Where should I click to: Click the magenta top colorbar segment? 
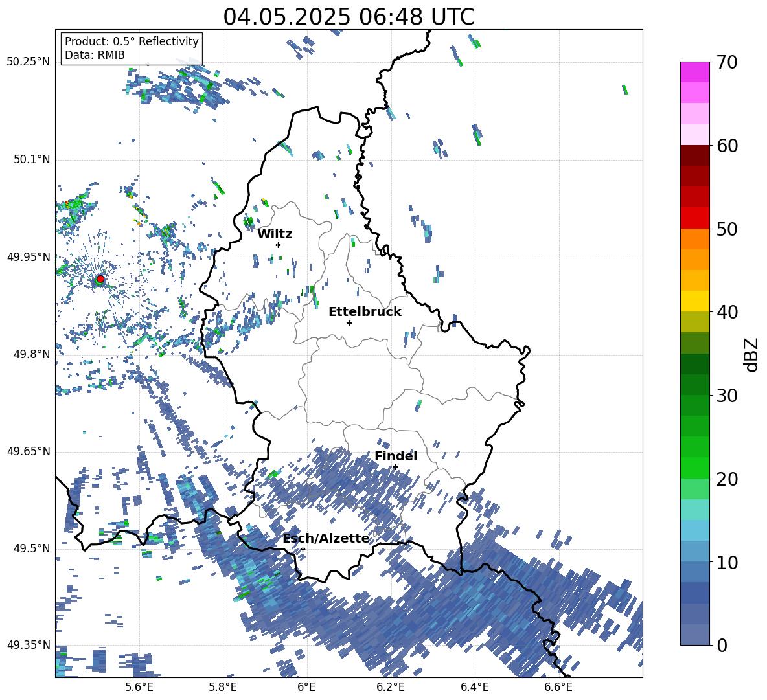(694, 72)
